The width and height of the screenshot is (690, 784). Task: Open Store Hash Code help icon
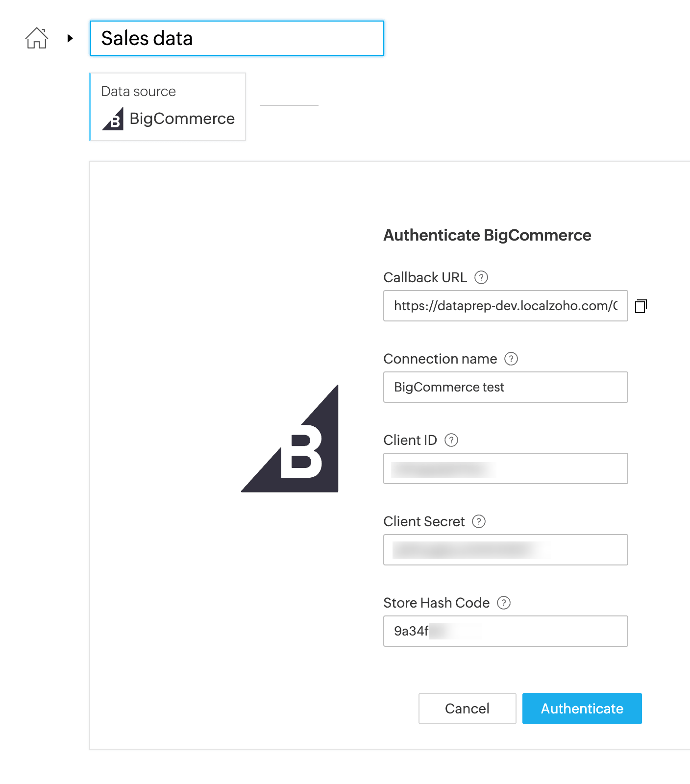504,603
